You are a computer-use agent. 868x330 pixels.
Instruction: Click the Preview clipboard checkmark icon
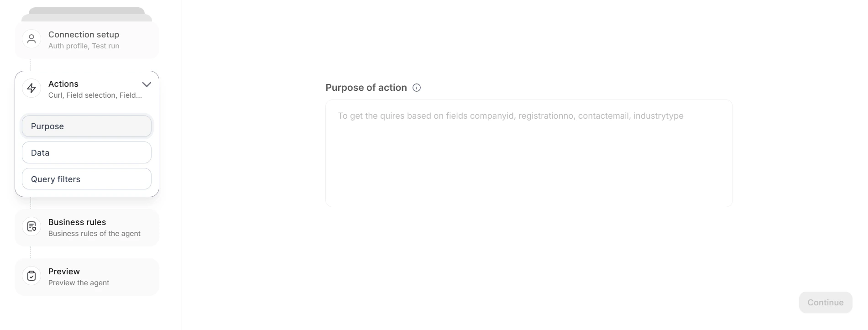pyautogui.click(x=31, y=276)
